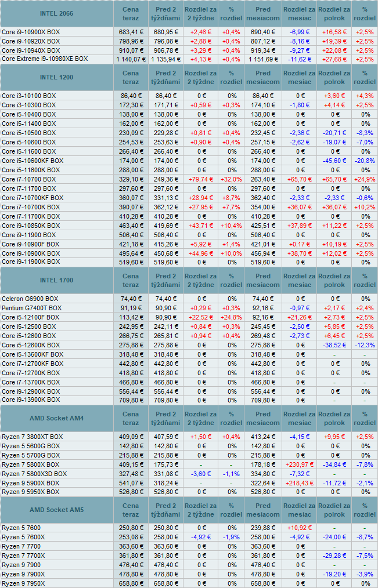Select the Core i5-12600K BOX row name
The width and height of the screenshot is (378, 588).
coord(31,345)
